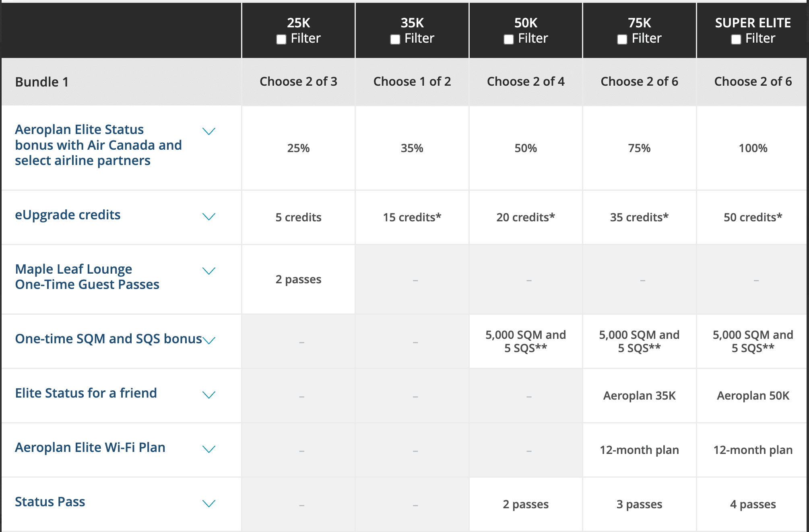Toggle the 35K Filter checkbox
The width and height of the screenshot is (809, 532).
[x=395, y=39]
